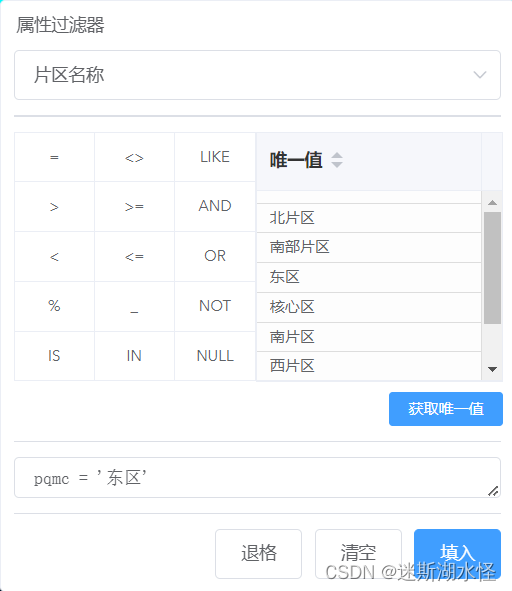512x591 pixels.
Task: Insert the = operator
Action: (x=54, y=157)
